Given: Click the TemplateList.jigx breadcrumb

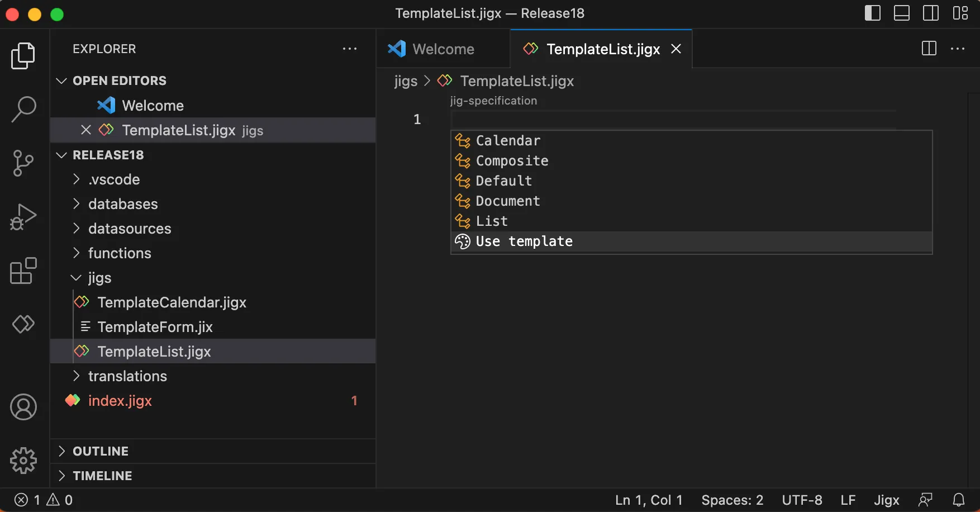Looking at the screenshot, I should click(x=506, y=81).
